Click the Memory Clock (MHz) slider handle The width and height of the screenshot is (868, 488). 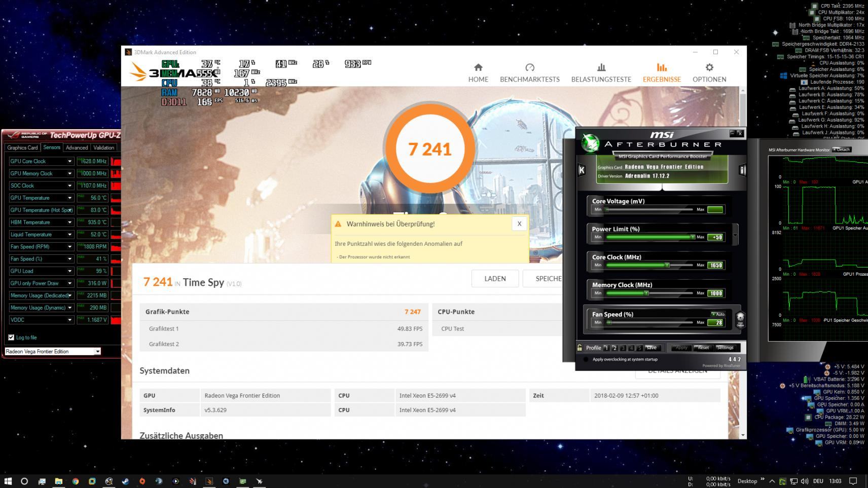coord(646,293)
